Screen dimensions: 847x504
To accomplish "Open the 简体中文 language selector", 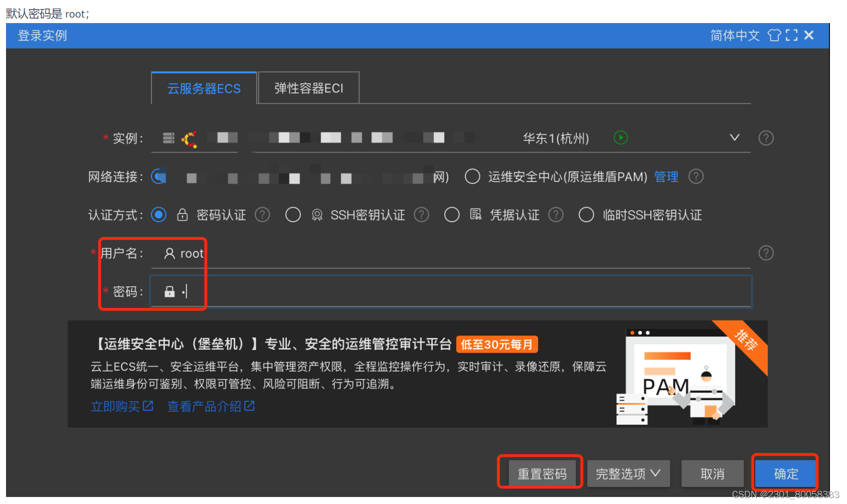I will click(735, 36).
